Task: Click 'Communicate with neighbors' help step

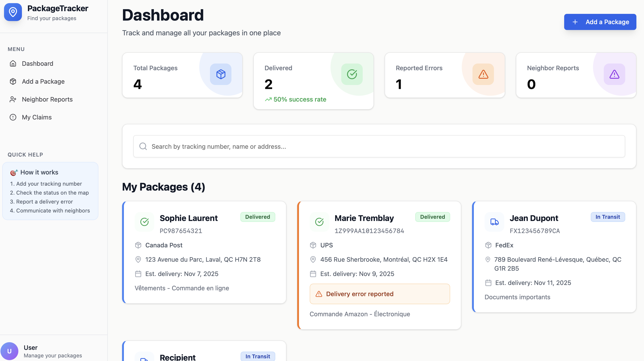Action: 50,210
